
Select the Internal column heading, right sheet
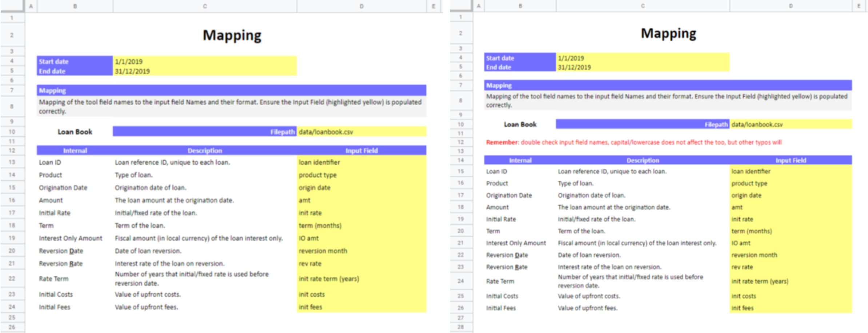tap(520, 160)
